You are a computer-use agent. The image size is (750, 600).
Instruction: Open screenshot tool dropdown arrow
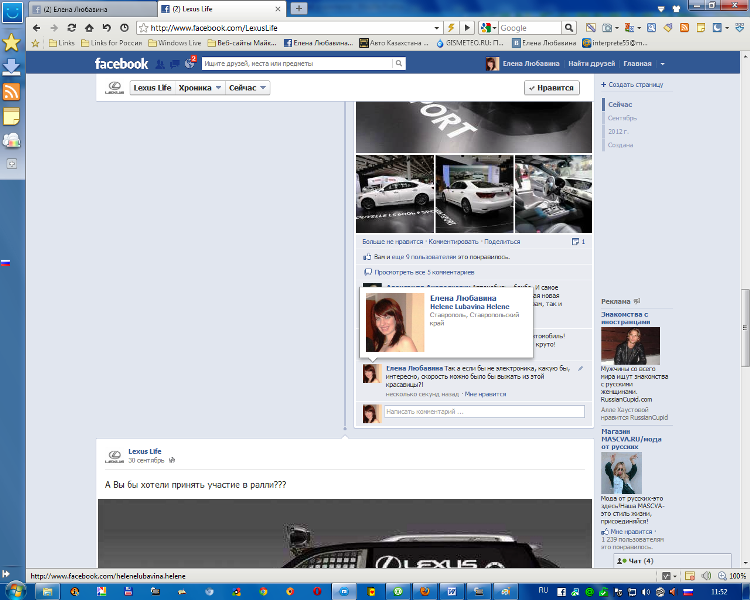click(x=617, y=28)
